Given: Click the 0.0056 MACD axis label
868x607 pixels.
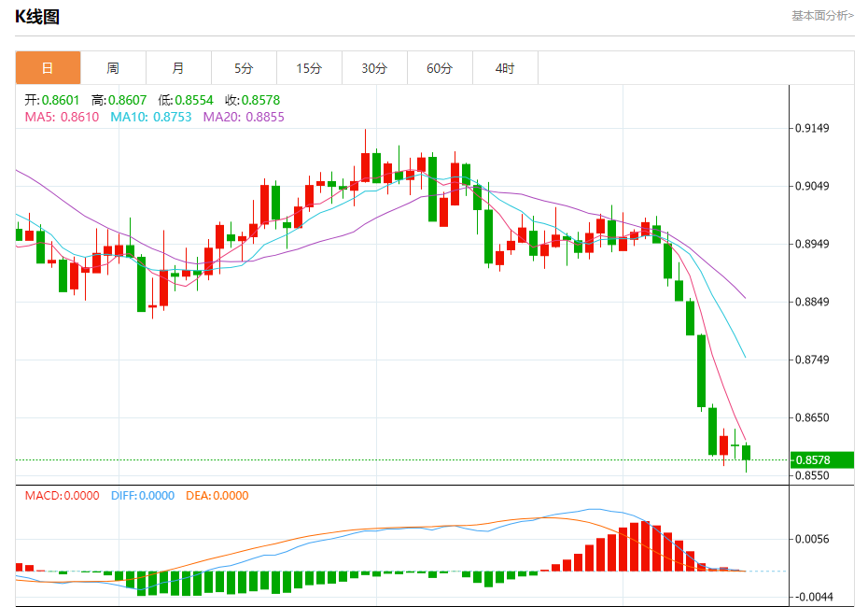Looking at the screenshot, I should [x=812, y=539].
